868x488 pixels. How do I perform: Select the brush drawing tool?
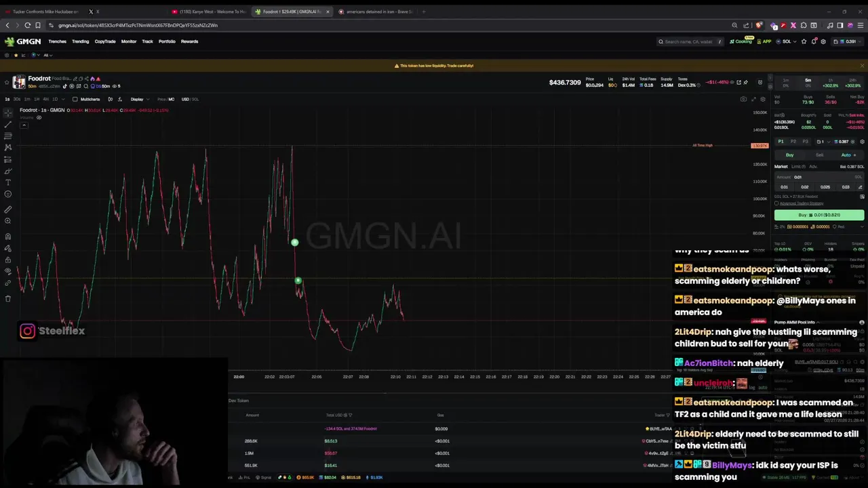click(7, 171)
